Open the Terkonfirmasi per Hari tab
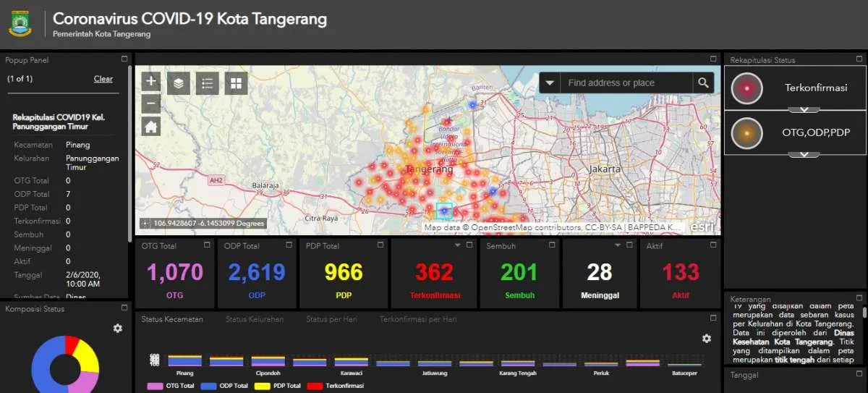 (417, 319)
